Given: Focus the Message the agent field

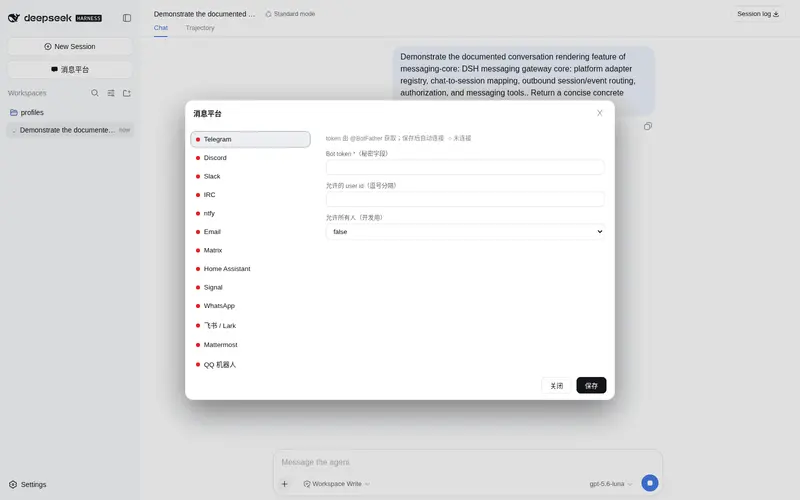Looking at the screenshot, I should coord(467,462).
